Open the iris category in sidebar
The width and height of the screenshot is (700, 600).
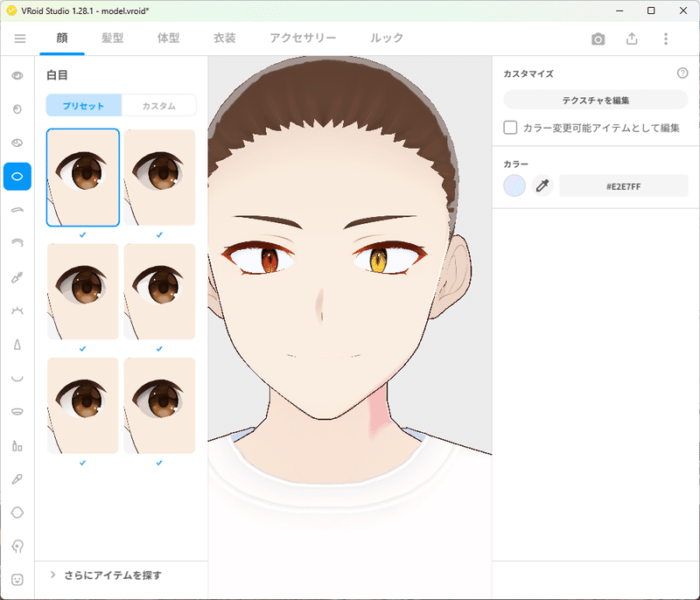17,109
